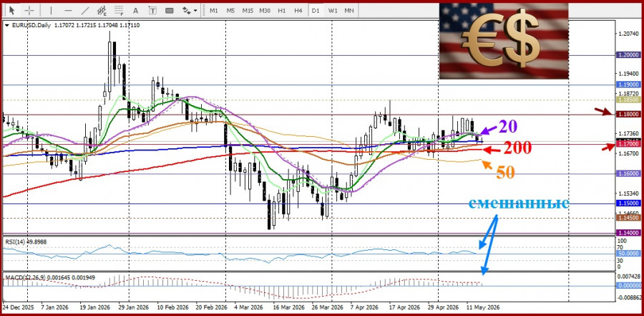Switch to the H4 timeframe

coord(298,11)
